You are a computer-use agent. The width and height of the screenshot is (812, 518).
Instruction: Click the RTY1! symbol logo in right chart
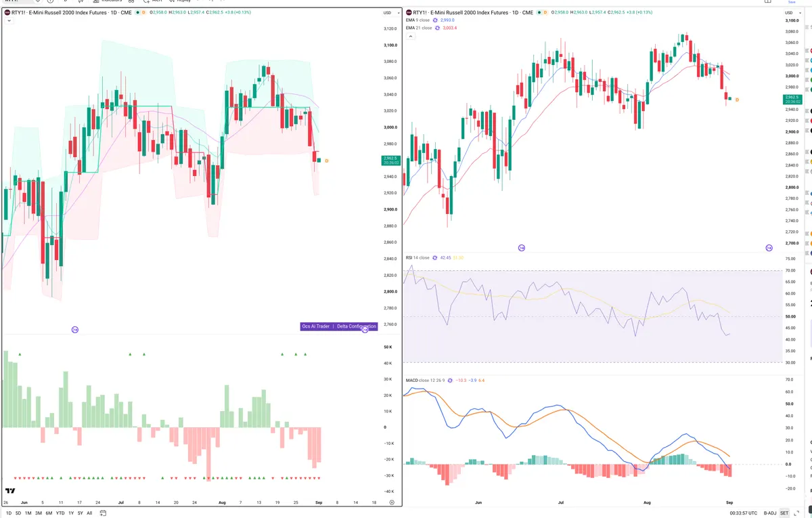(408, 13)
